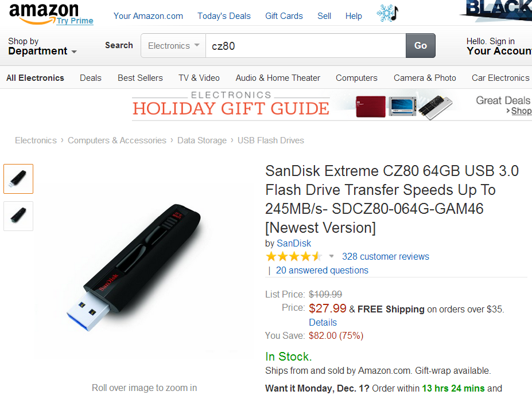Open the Holiday Gift Guide banner
Screen dimensions: 532x395
pos(231,105)
